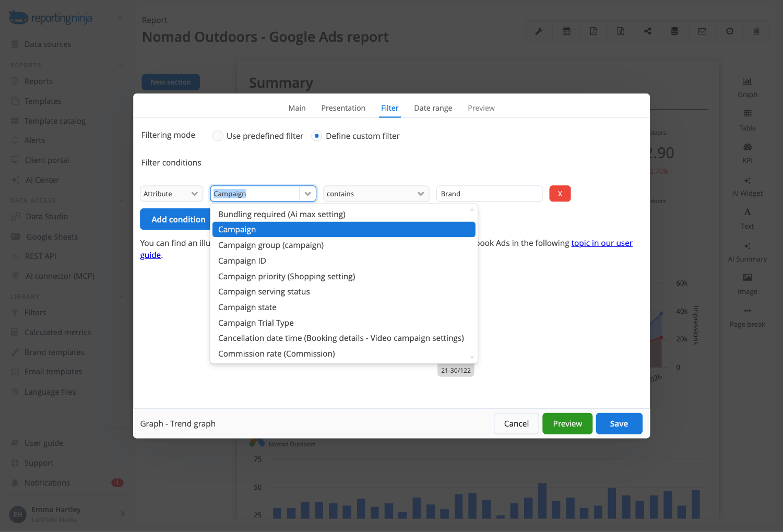Choose Campaign priority (Shopping setting) option

[x=343, y=276]
